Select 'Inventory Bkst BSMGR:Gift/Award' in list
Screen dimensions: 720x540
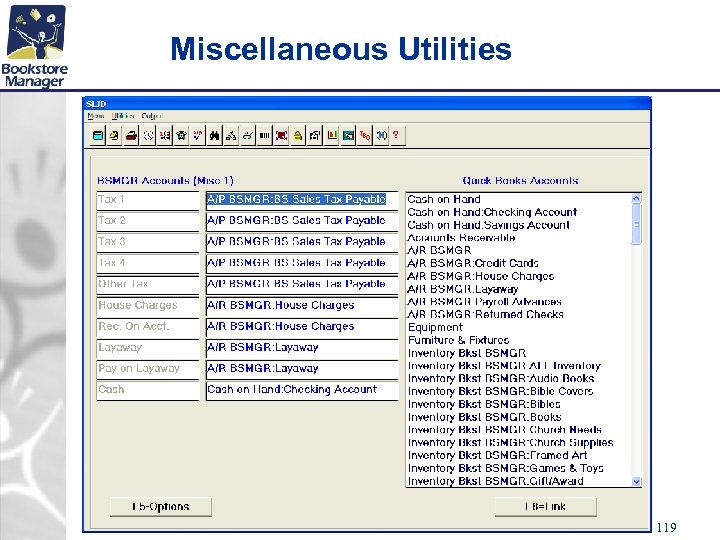click(495, 481)
